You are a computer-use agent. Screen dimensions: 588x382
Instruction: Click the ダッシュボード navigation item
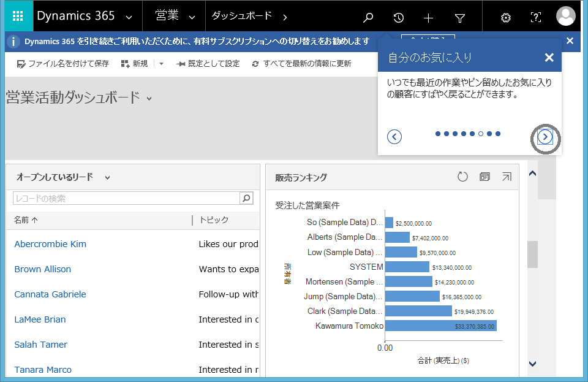pyautogui.click(x=241, y=16)
